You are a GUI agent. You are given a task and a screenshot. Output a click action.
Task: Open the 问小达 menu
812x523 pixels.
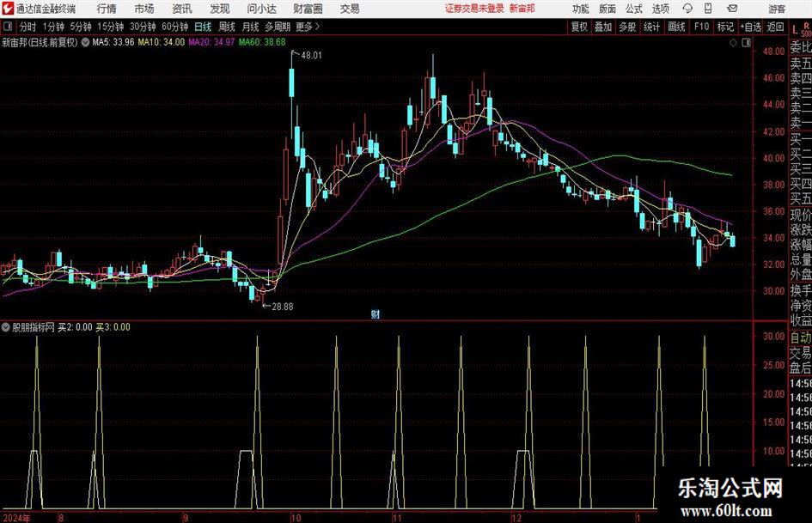pos(261,9)
